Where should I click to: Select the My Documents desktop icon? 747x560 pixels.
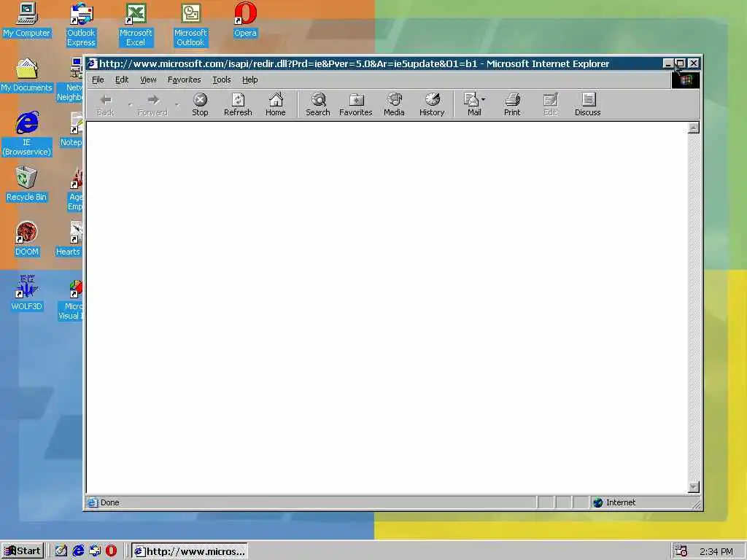(27, 75)
